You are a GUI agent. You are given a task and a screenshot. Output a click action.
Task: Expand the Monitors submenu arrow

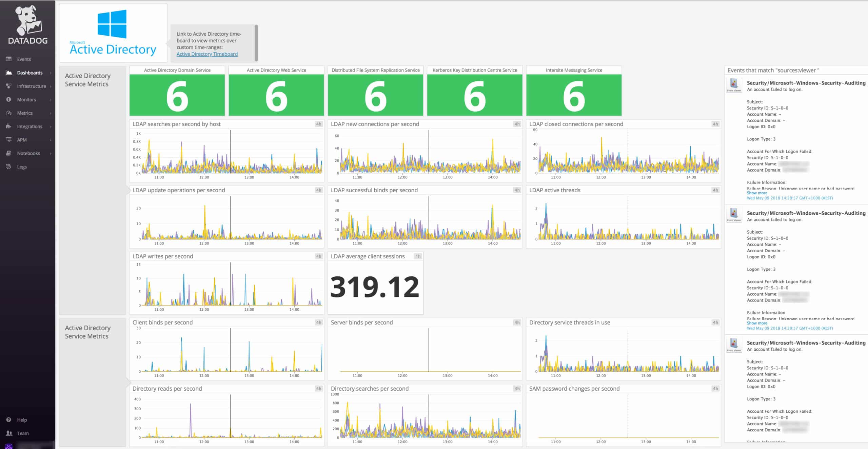(51, 99)
